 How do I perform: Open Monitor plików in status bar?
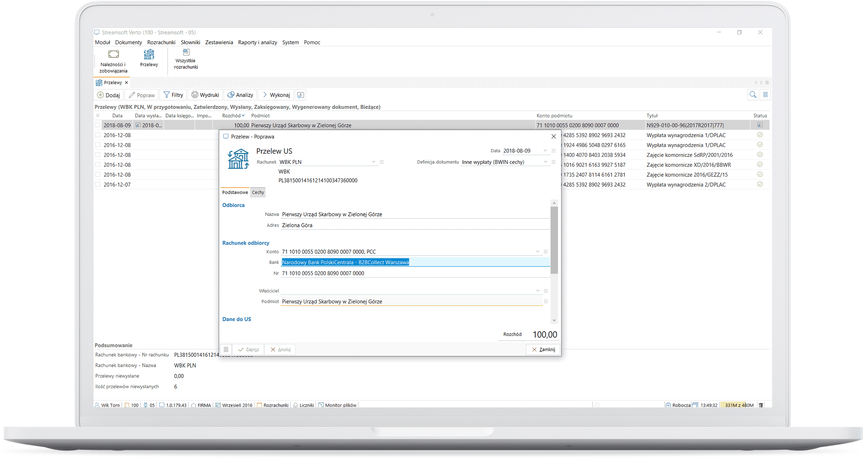pyautogui.click(x=337, y=405)
